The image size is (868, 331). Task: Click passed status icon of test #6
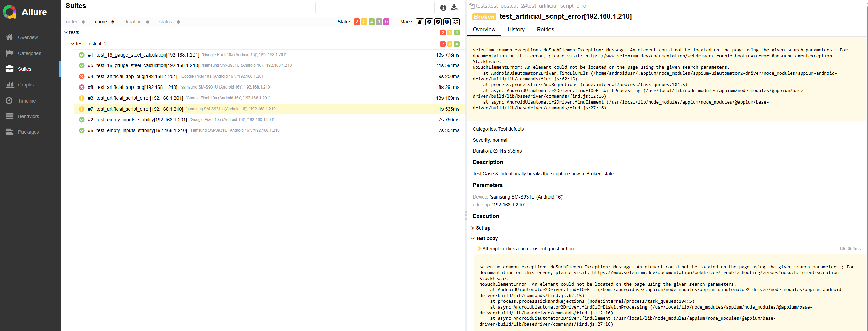82,130
